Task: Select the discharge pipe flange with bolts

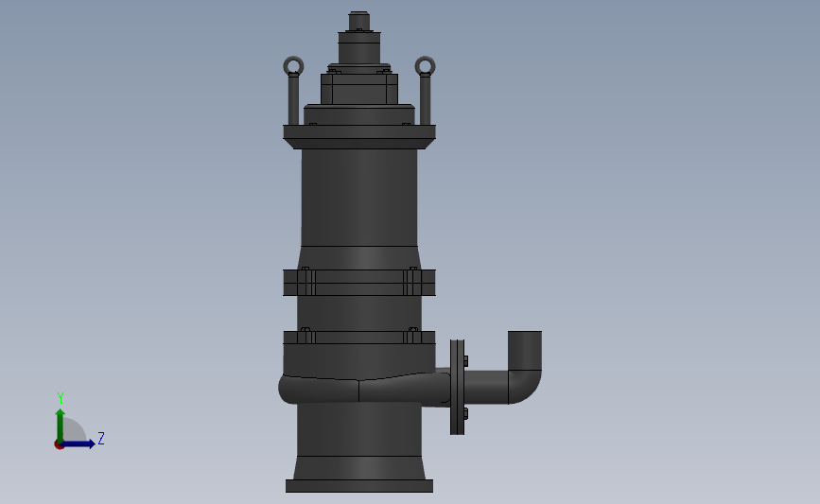Action: click(458, 387)
